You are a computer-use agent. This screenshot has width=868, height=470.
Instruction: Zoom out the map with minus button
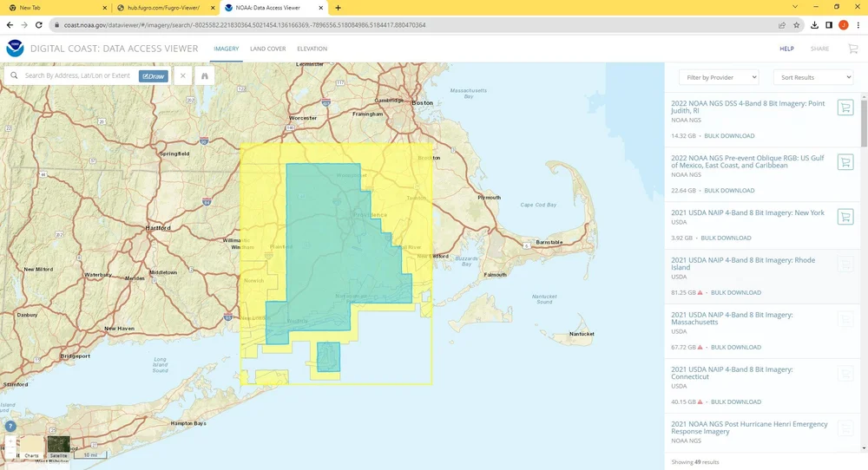pyautogui.click(x=10, y=453)
